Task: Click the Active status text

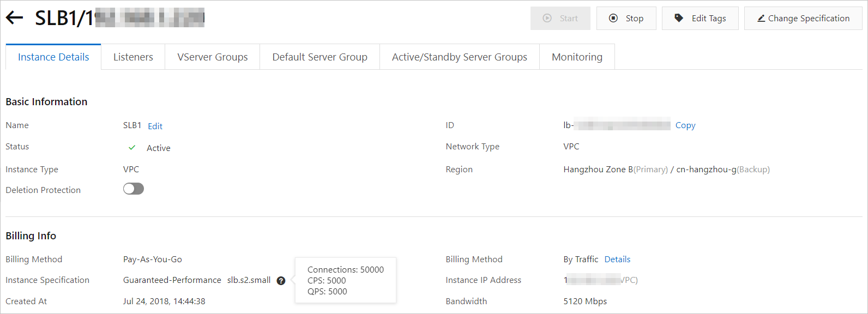Action: click(159, 148)
